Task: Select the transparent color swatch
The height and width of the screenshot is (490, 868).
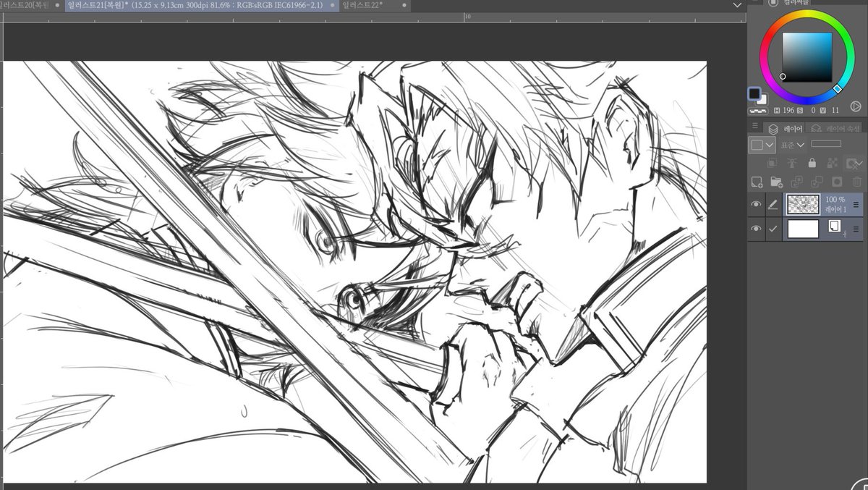Action: point(758,111)
